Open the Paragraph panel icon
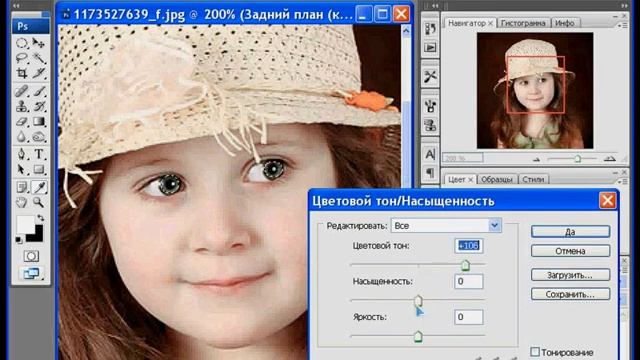 pos(430,173)
